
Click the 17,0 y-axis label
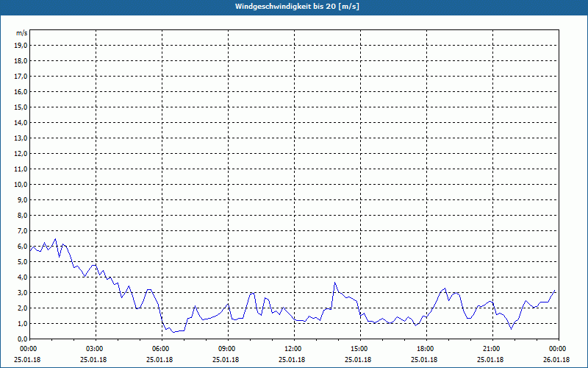pos(21,77)
